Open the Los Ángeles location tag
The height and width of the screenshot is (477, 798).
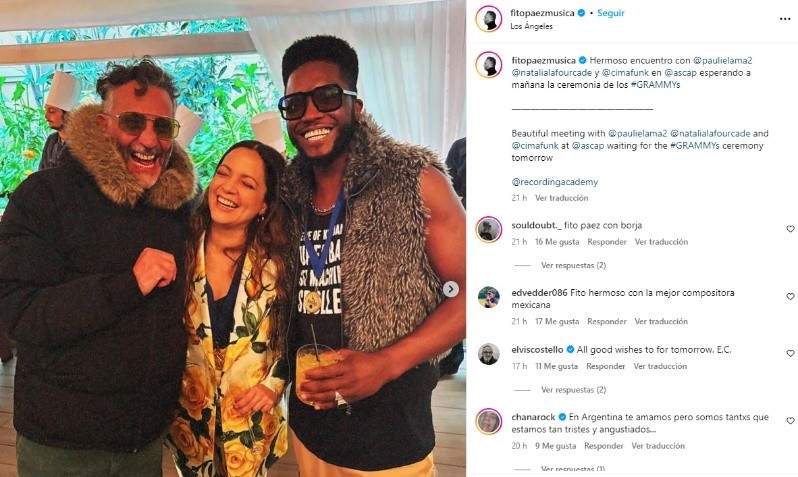[x=531, y=26]
